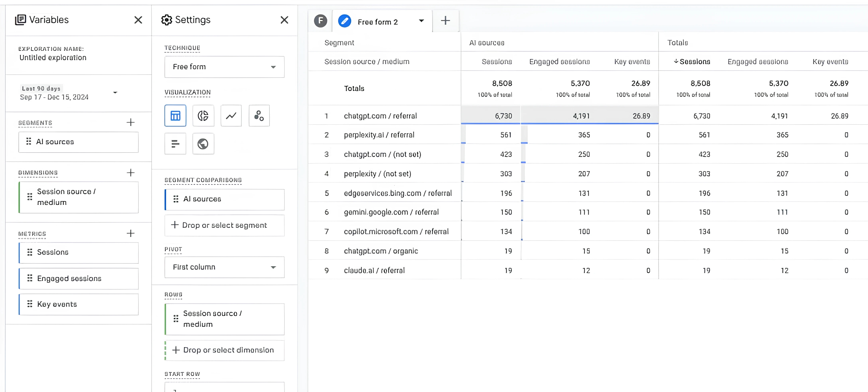This screenshot has width=868, height=392.
Task: Click the Totals row label
Action: pos(354,89)
